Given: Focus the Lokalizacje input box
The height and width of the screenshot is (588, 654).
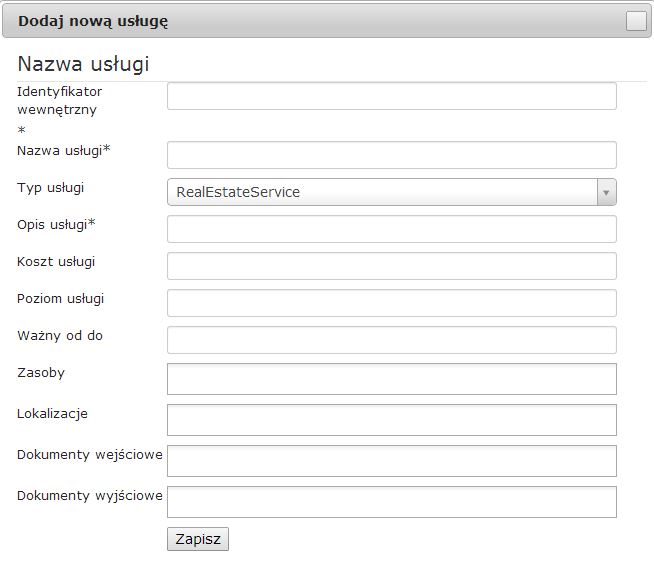Looking at the screenshot, I should (392, 420).
